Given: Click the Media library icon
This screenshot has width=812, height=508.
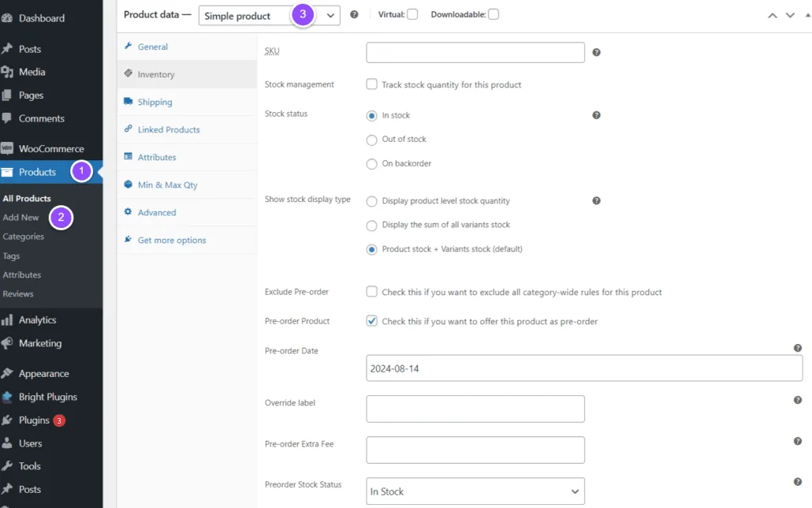Looking at the screenshot, I should (x=7, y=72).
